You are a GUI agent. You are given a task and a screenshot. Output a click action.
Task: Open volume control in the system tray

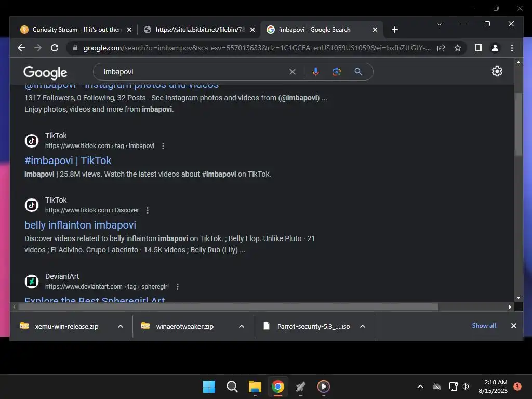tap(465, 387)
